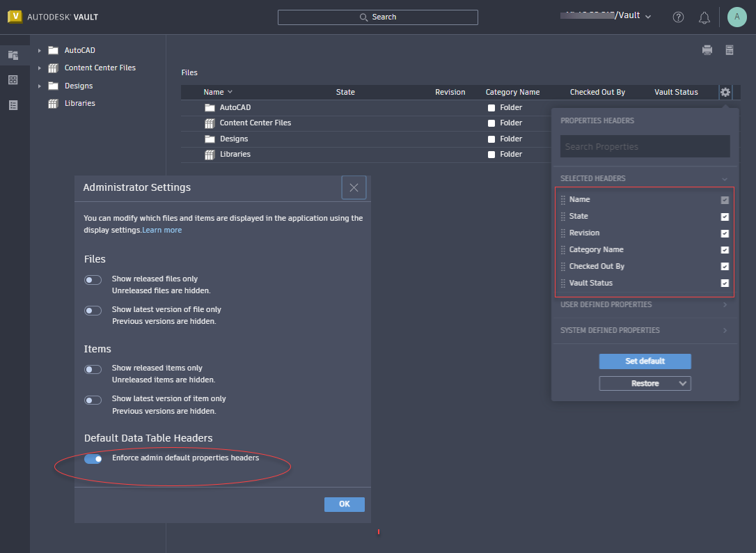Open the Restore dropdown button
The image size is (756, 553).
pos(645,384)
